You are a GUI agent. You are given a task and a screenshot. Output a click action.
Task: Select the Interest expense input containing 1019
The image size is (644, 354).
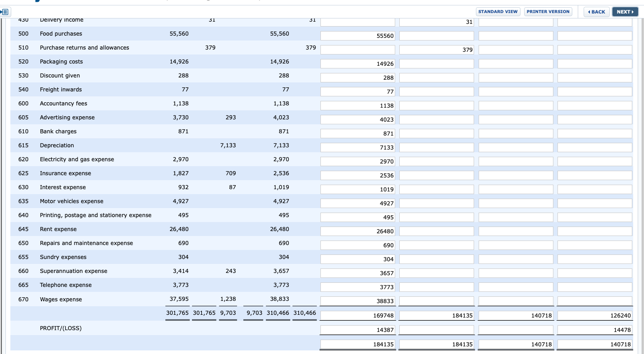[x=358, y=190]
